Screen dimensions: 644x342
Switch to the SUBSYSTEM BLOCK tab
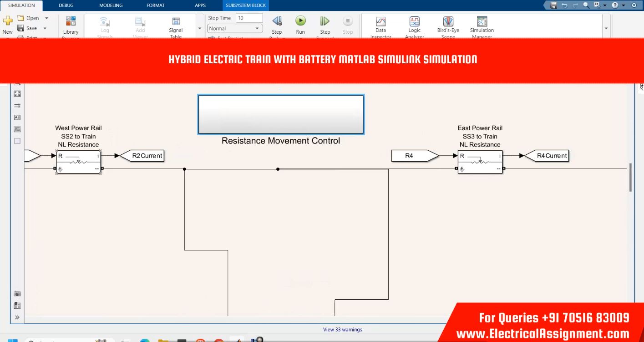pos(246,5)
